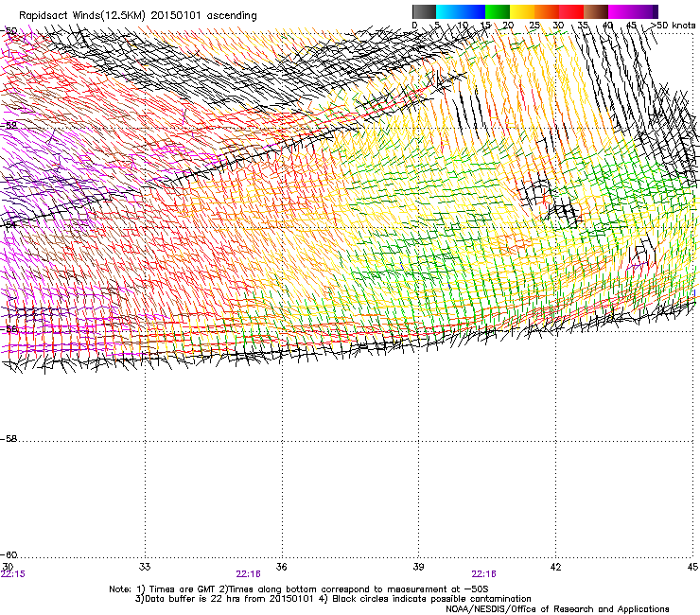Click the 'Times are GMT' note line

[299, 589]
